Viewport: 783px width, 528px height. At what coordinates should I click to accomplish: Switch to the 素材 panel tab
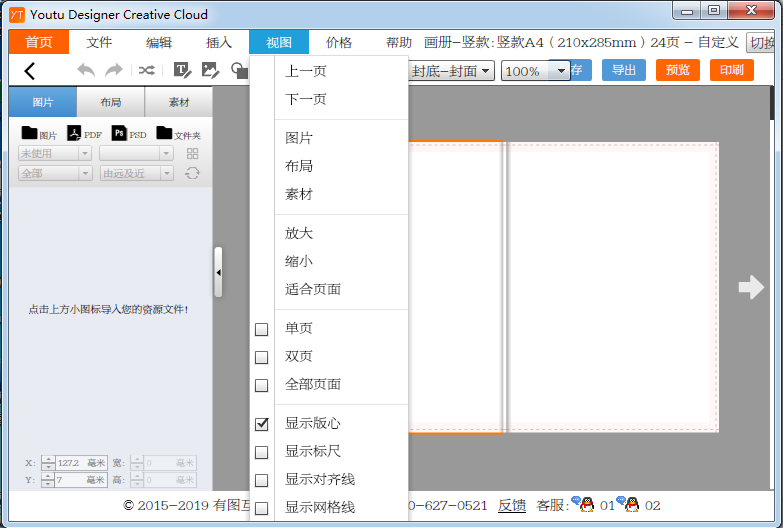[x=179, y=102]
